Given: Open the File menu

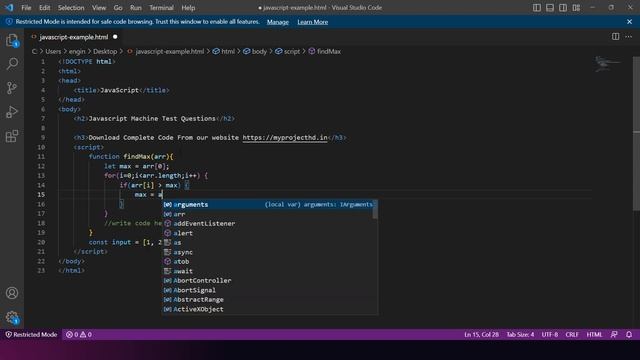Looking at the screenshot, I should pyautogui.click(x=26, y=8).
